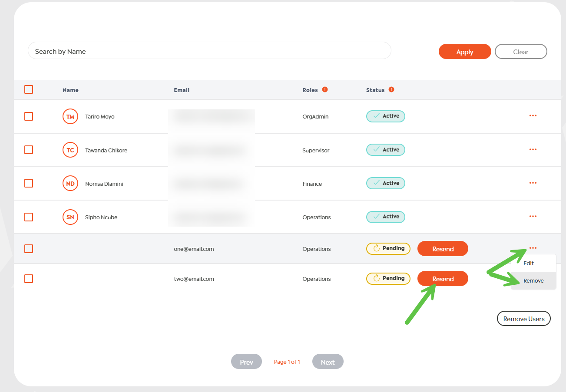Open the three-dot menu for Tariro Moyo
Screen dimensions: 566x392
tap(533, 116)
